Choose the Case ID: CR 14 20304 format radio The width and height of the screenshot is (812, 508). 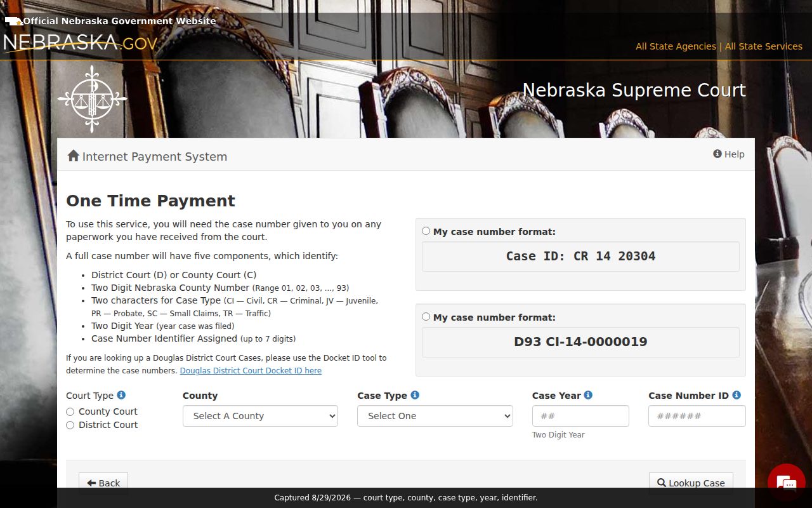tap(426, 231)
